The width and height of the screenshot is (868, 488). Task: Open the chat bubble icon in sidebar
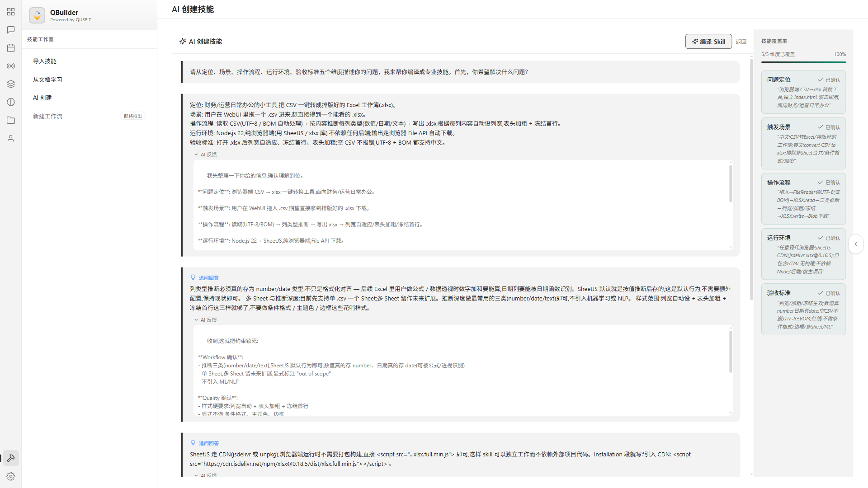pyautogui.click(x=11, y=30)
